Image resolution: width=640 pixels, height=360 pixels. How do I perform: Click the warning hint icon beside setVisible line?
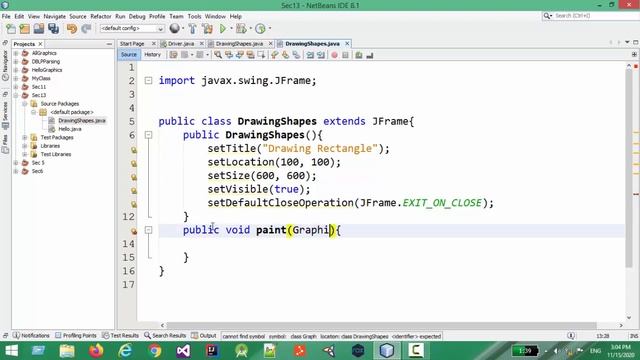pos(133,191)
